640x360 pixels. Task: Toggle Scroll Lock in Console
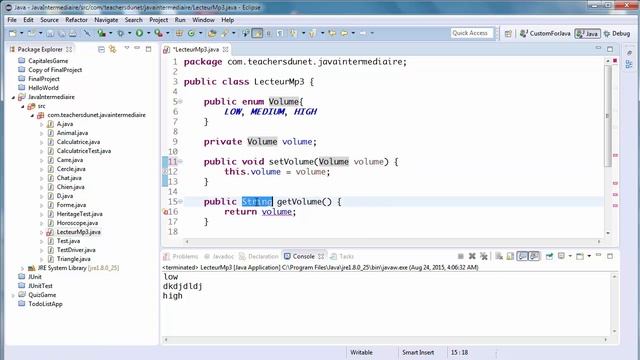510,256
